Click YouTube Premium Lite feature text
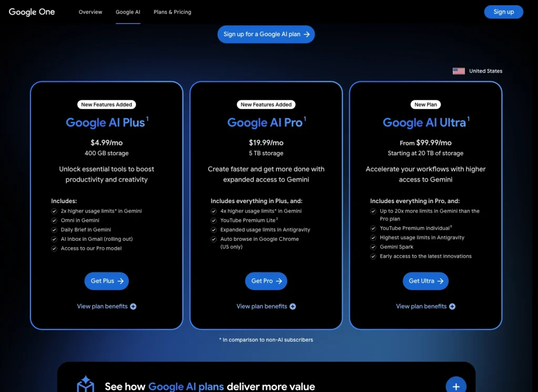This screenshot has height=392, width=538. pos(249,220)
